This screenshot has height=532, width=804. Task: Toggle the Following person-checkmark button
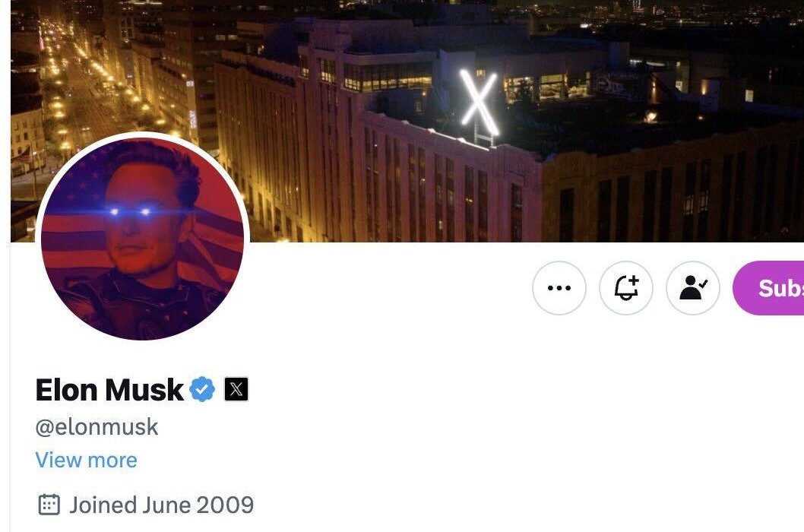(693, 288)
